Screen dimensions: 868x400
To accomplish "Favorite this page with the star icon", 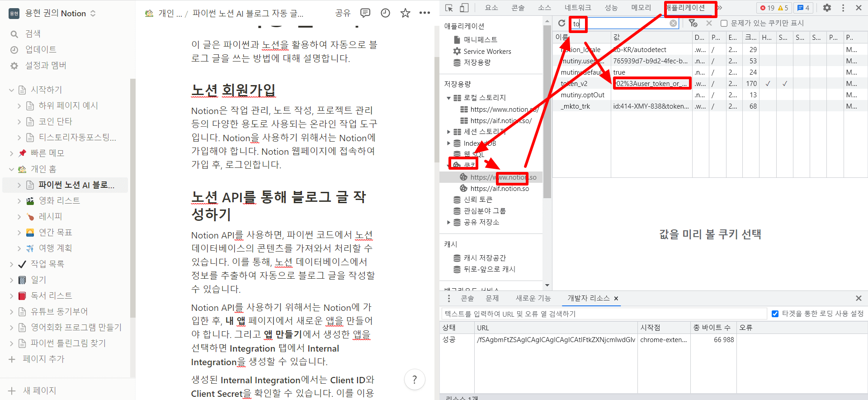I will tap(405, 13).
